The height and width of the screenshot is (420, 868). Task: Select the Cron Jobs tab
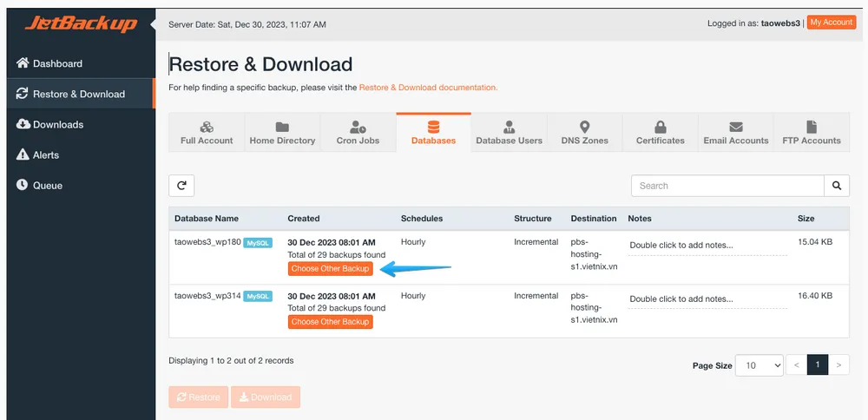[358, 133]
